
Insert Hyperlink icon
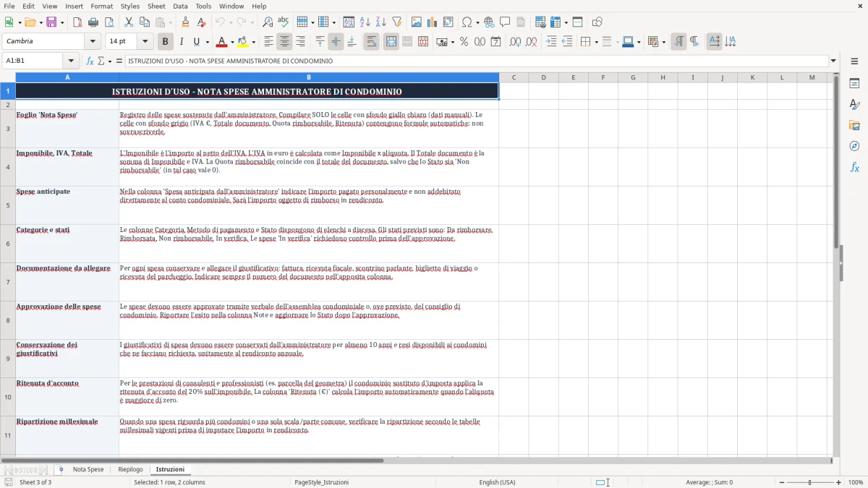[x=489, y=22]
